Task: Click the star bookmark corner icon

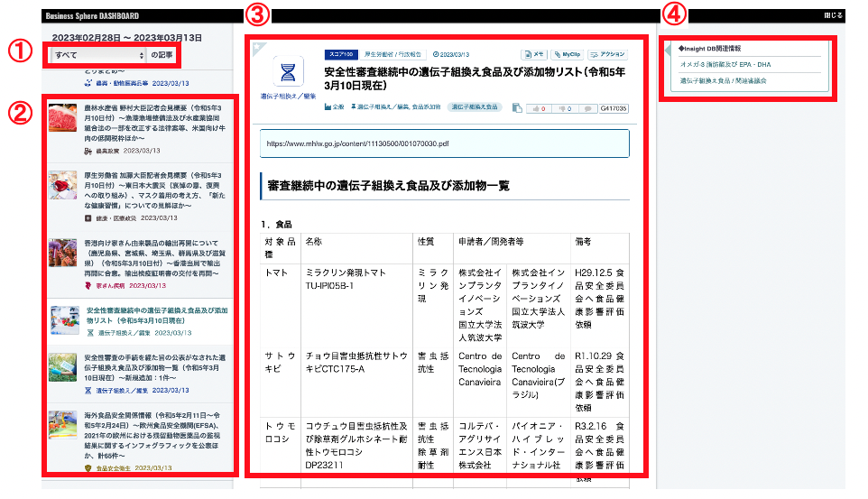Action: 257,45
